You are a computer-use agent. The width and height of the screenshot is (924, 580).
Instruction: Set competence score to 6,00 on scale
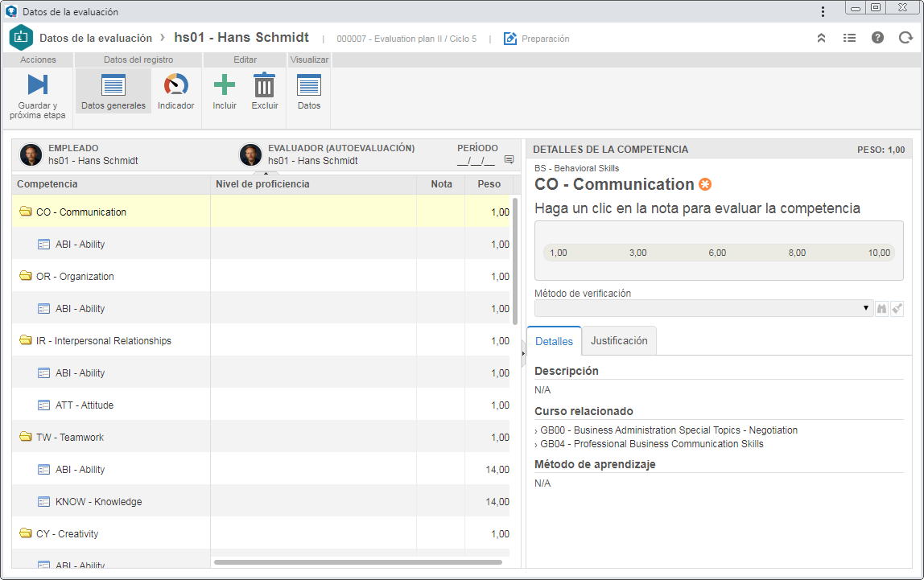(x=717, y=253)
